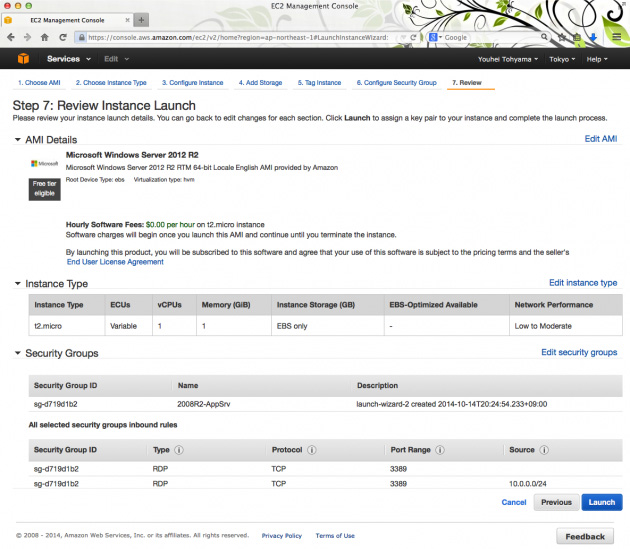The image size is (630, 549).
Task: Click the Low to Moderate network performance cell
Action: [x=565, y=326]
